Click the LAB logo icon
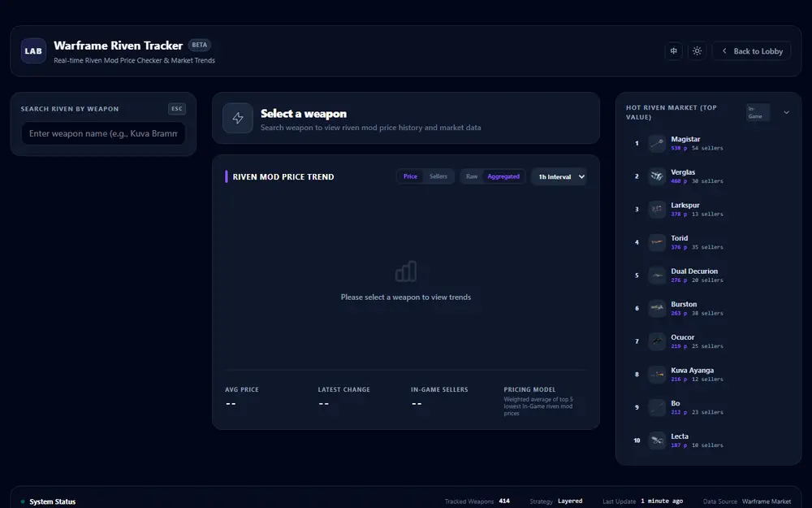 33,50
